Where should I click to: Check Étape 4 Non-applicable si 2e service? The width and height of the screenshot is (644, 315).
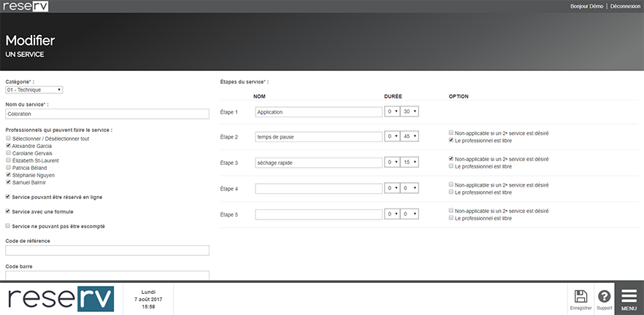pyautogui.click(x=451, y=184)
